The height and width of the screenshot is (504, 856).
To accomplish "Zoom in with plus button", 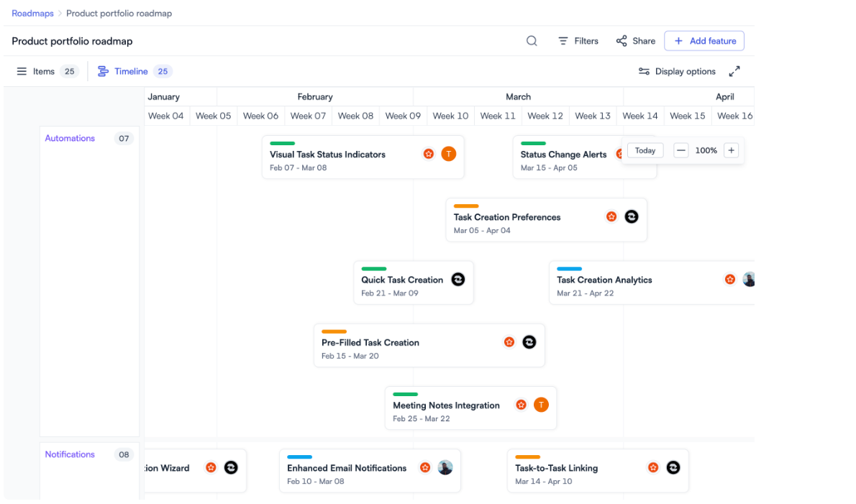I will [731, 150].
